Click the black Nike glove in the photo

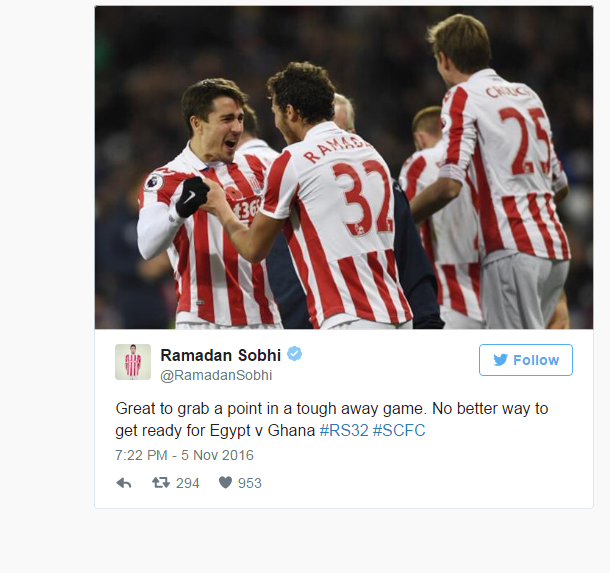pyautogui.click(x=192, y=196)
